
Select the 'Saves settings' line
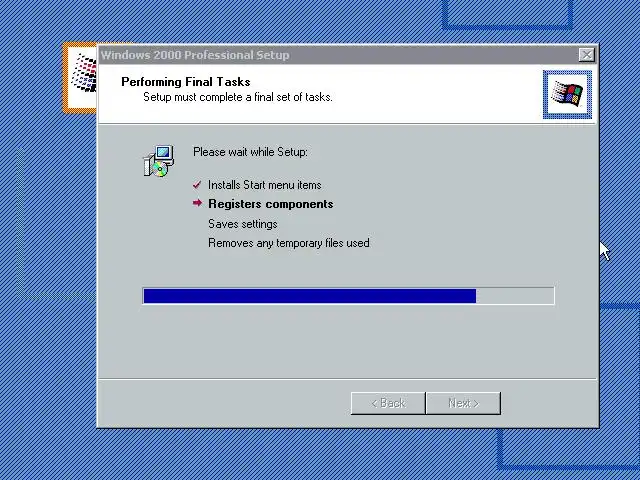coord(242,224)
